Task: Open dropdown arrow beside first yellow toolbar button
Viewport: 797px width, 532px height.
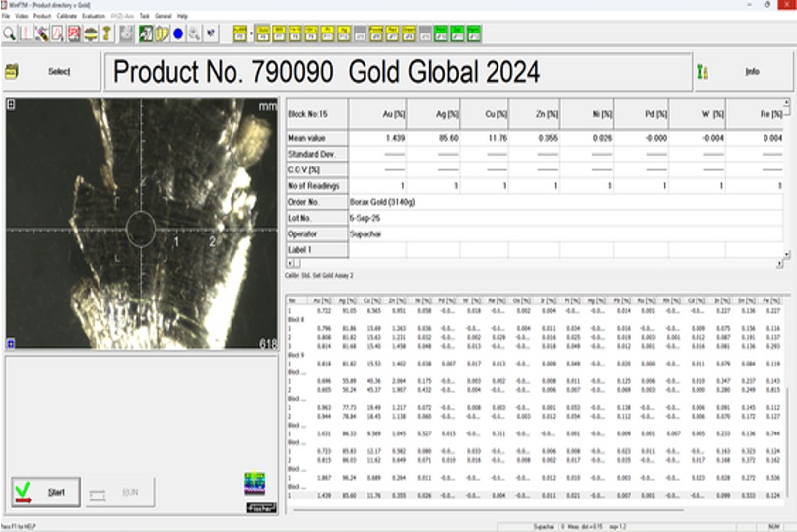Action: (x=251, y=33)
